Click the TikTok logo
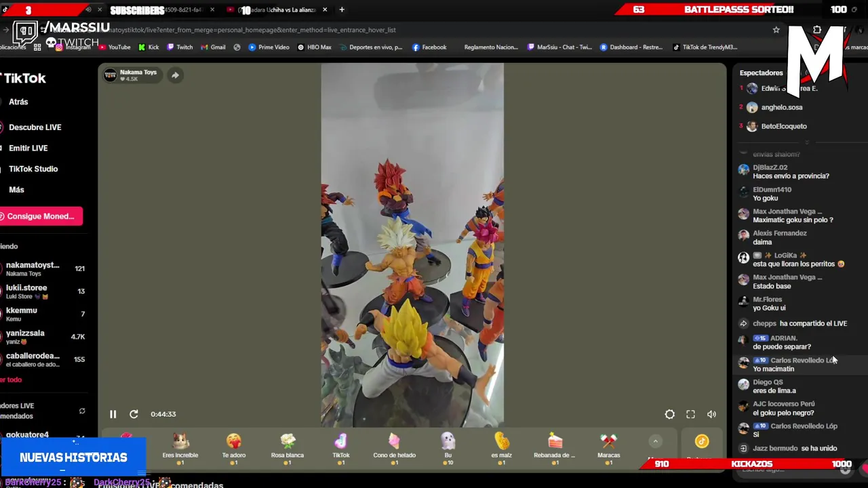 point(24,79)
